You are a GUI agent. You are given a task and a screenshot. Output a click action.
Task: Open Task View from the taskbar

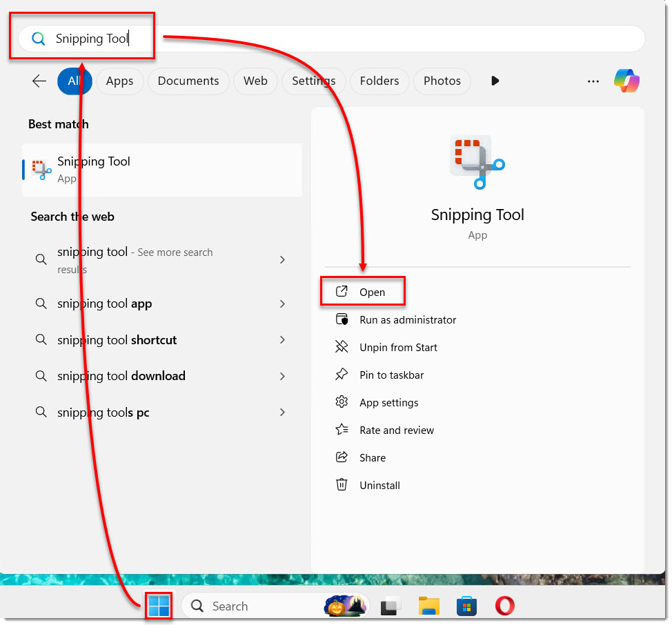391,606
